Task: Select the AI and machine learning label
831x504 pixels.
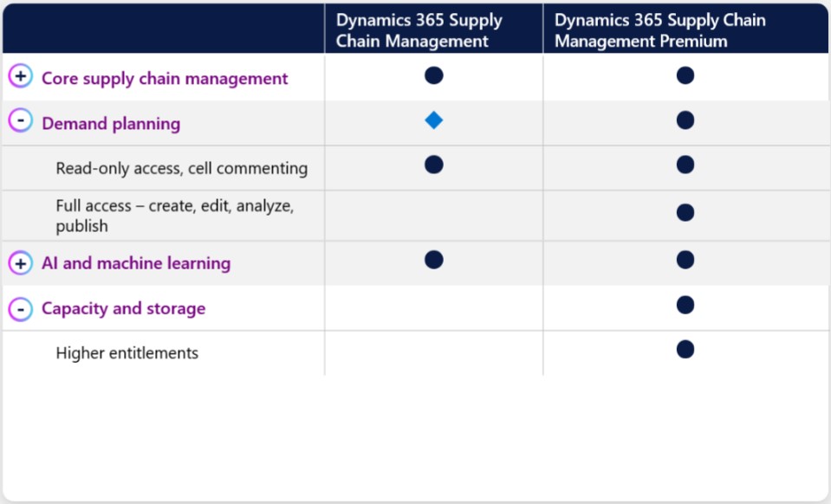Action: pyautogui.click(x=136, y=263)
